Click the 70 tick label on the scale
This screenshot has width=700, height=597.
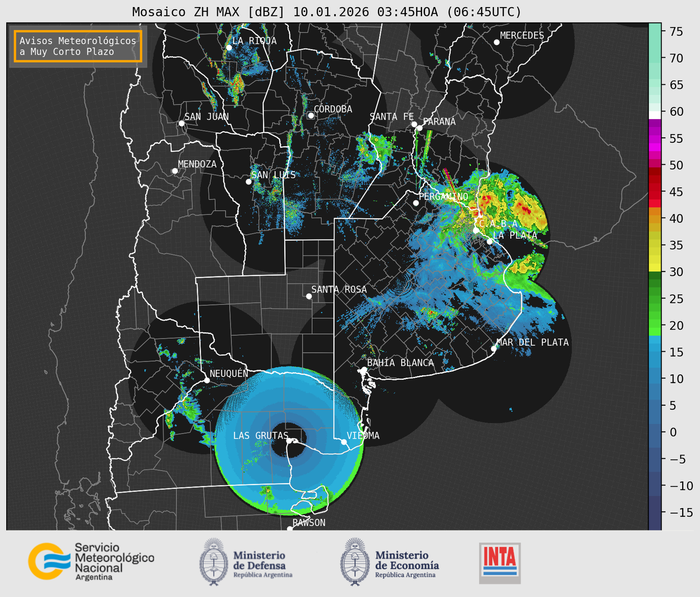[x=676, y=58]
